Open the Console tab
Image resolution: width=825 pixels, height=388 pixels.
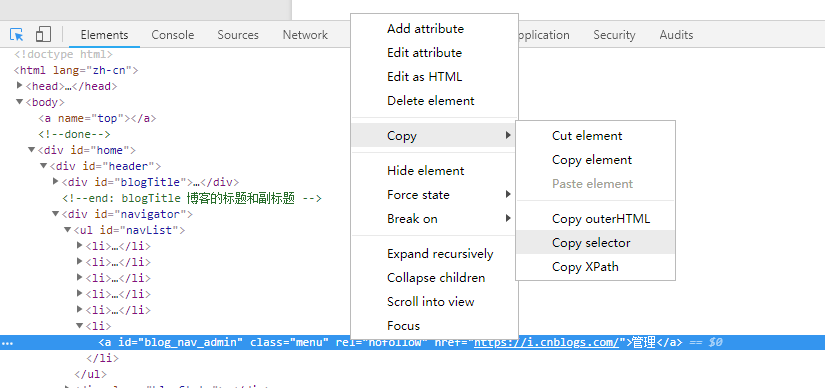tap(173, 35)
